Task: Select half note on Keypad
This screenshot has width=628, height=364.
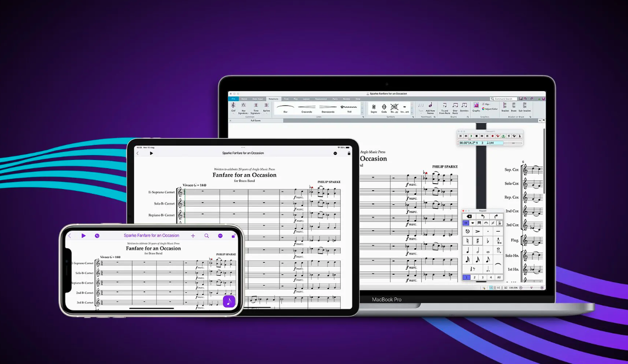Action: [478, 250]
